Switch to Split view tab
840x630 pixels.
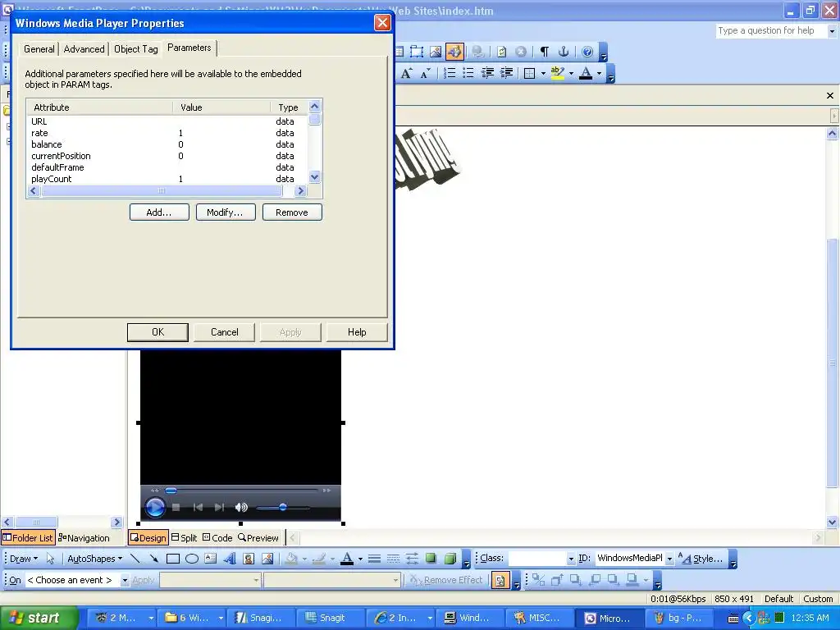pos(185,537)
